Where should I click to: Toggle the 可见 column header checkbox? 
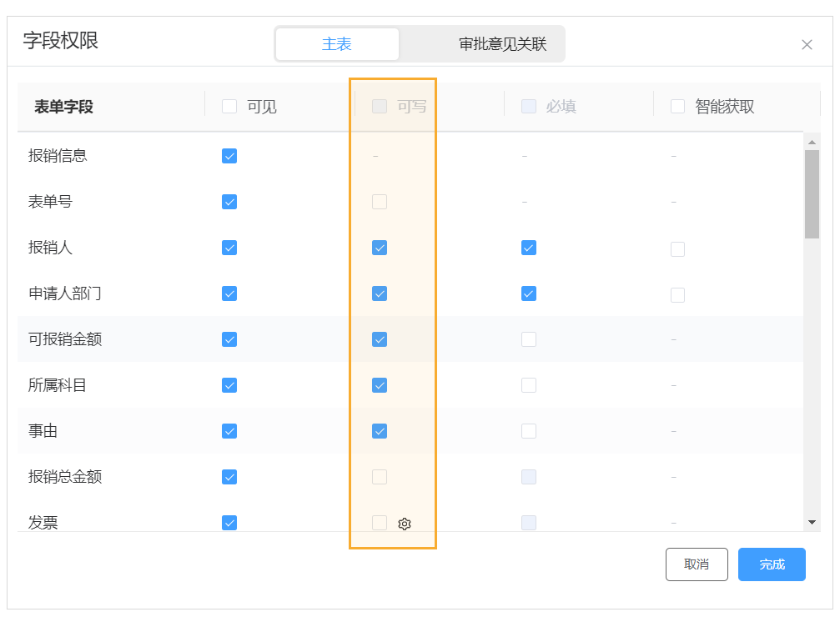click(x=229, y=106)
